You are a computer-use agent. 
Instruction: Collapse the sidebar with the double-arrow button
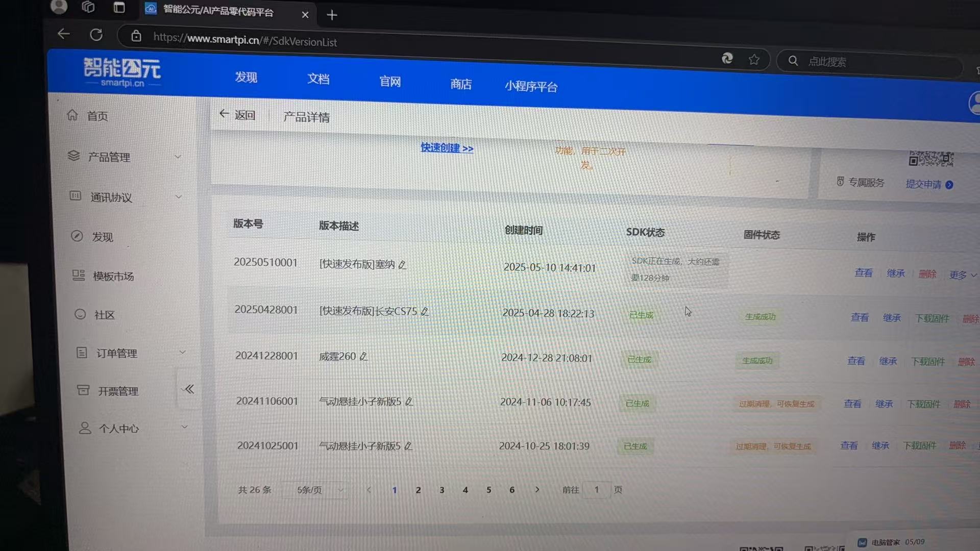pyautogui.click(x=188, y=388)
